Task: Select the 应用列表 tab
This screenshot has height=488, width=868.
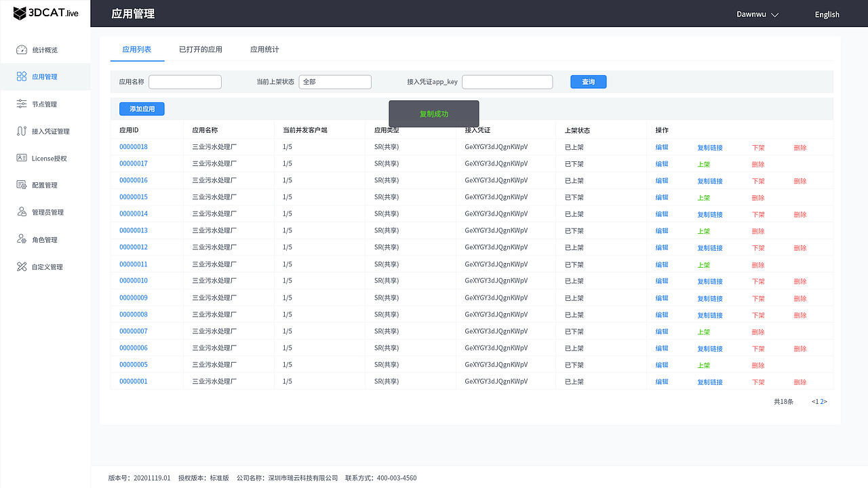Action: point(137,49)
